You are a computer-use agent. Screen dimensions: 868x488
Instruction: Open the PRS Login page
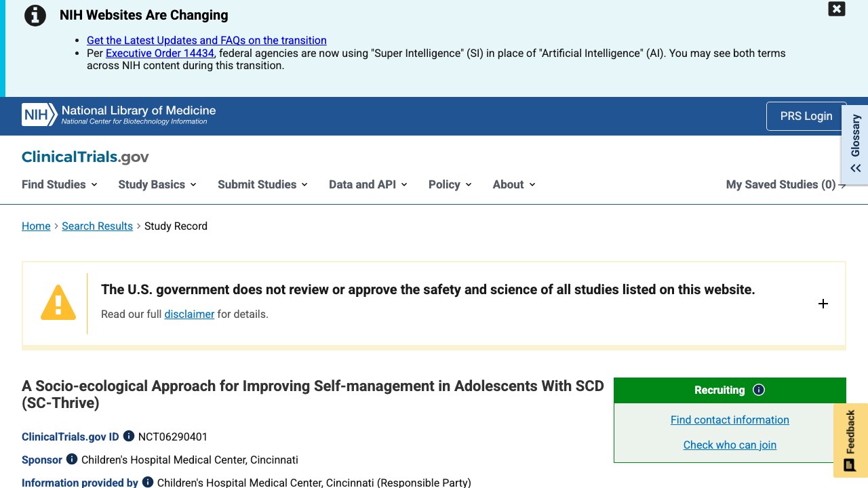(806, 116)
